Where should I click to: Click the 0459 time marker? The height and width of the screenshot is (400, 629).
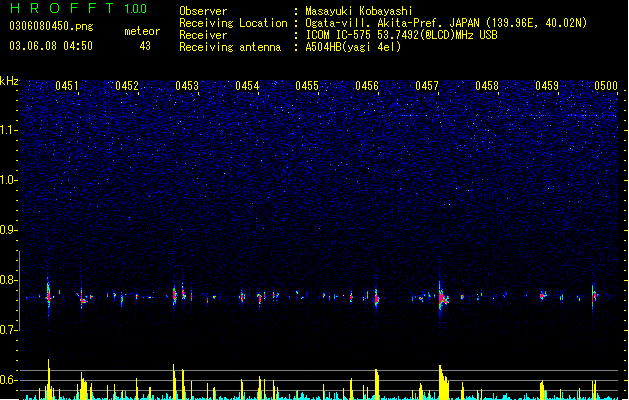pos(547,86)
